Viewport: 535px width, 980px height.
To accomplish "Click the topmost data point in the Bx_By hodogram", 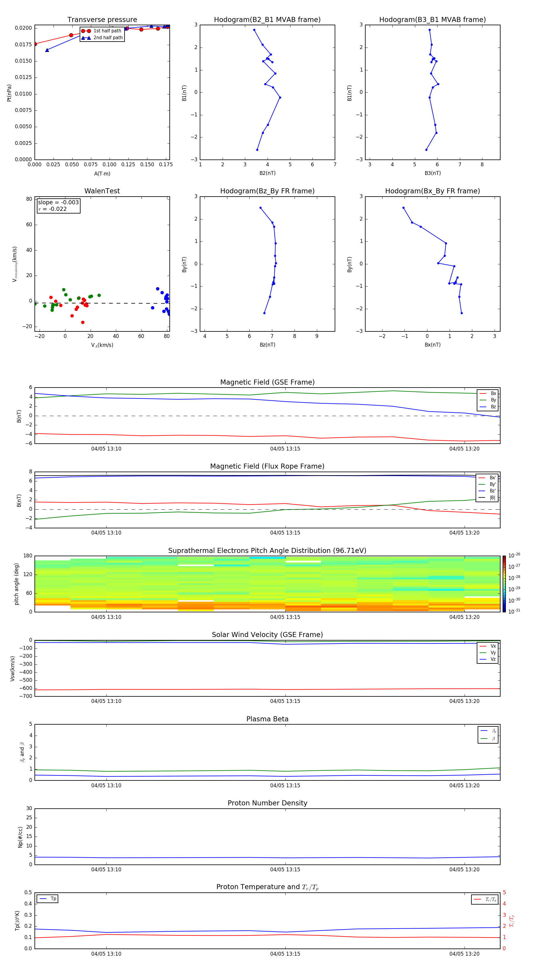I will click(x=403, y=208).
